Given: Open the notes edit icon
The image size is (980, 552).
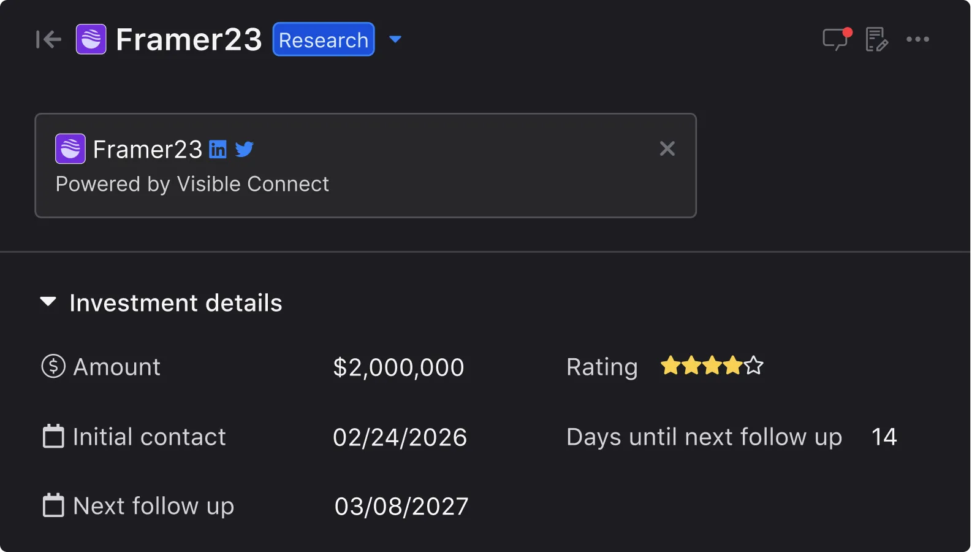Looking at the screenshot, I should point(876,39).
